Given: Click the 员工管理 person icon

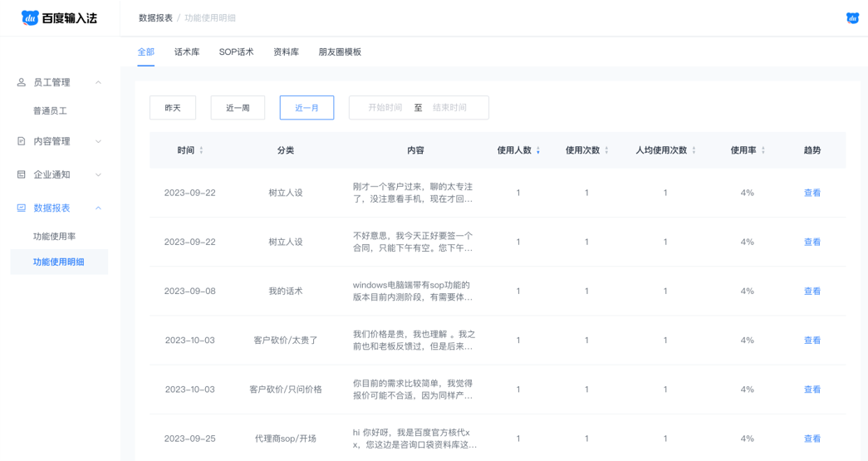Looking at the screenshot, I should pyautogui.click(x=22, y=82).
